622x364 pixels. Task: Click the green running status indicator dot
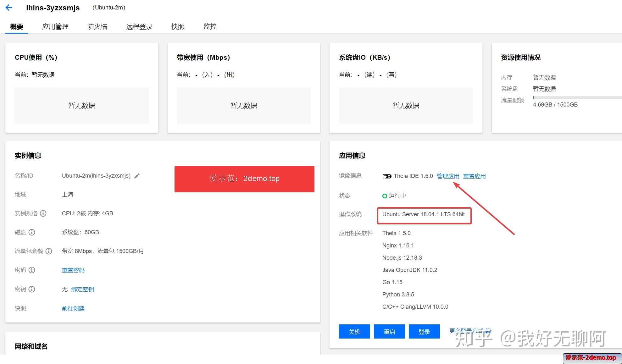pyautogui.click(x=385, y=196)
